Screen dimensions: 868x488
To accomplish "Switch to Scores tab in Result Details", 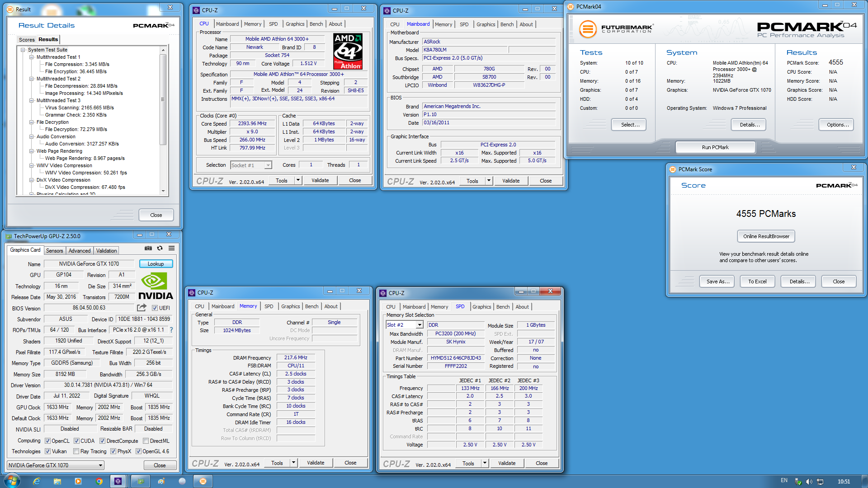I will [x=26, y=40].
